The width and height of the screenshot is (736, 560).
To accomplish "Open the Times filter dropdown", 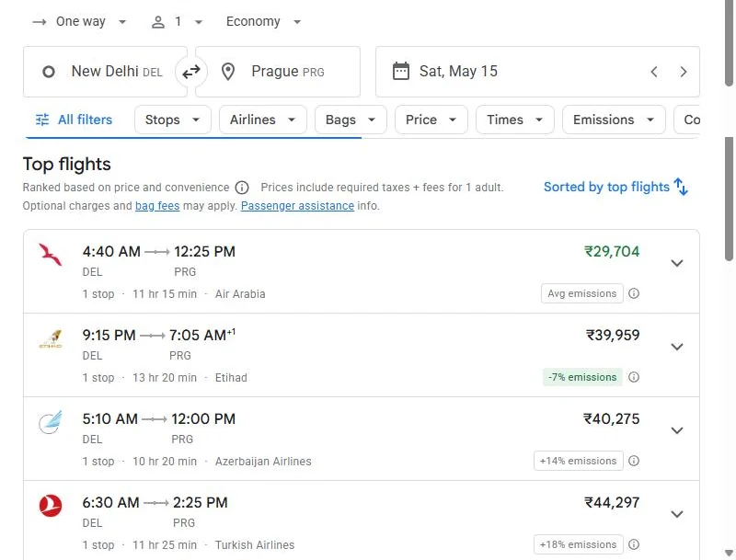I will tap(515, 120).
